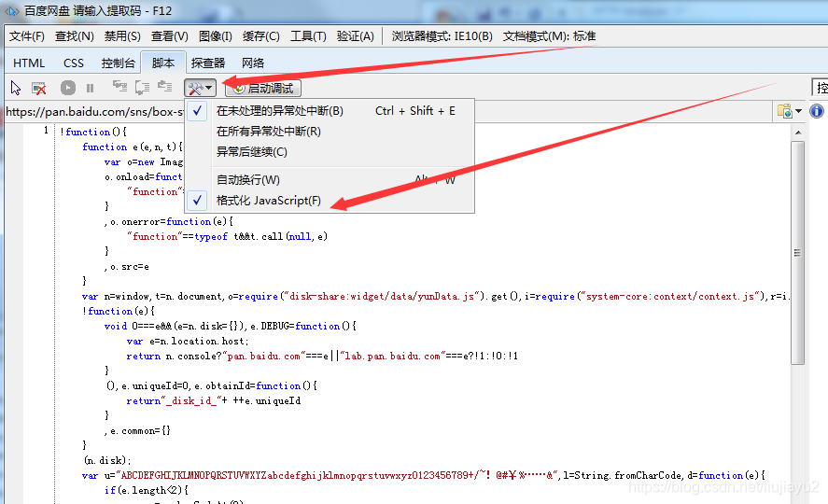Click the blue information icon
The height and width of the screenshot is (504, 828).
[817, 111]
